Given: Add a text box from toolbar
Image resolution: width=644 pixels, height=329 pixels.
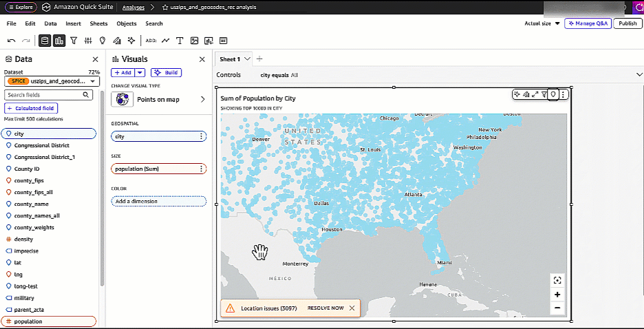Looking at the screenshot, I should click(x=180, y=41).
